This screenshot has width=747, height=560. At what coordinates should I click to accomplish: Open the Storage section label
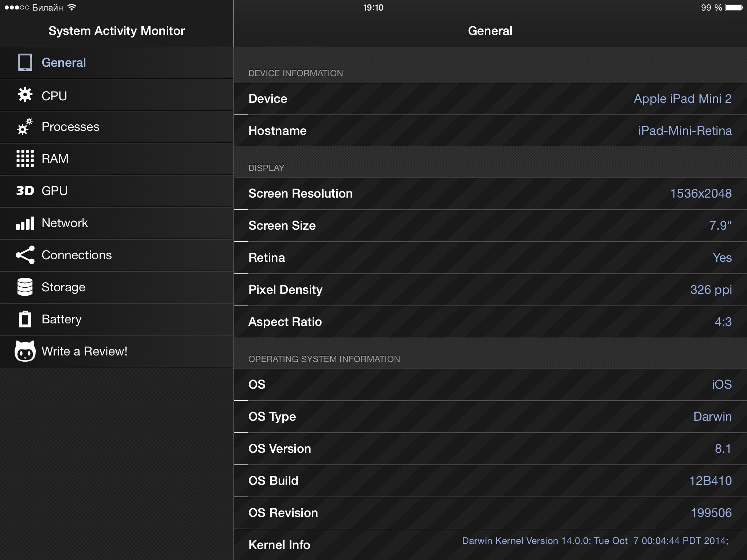tap(63, 287)
